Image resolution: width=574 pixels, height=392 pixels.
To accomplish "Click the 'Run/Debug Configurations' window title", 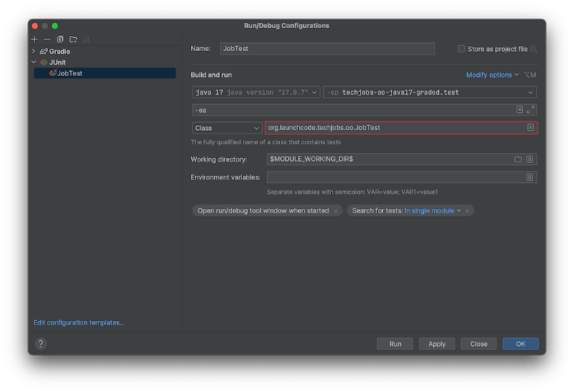I will [x=287, y=26].
